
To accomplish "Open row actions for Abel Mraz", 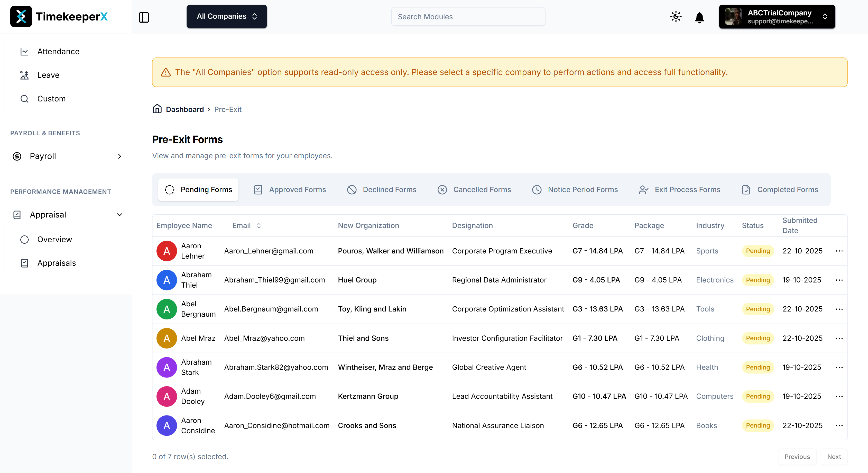I will (839, 338).
